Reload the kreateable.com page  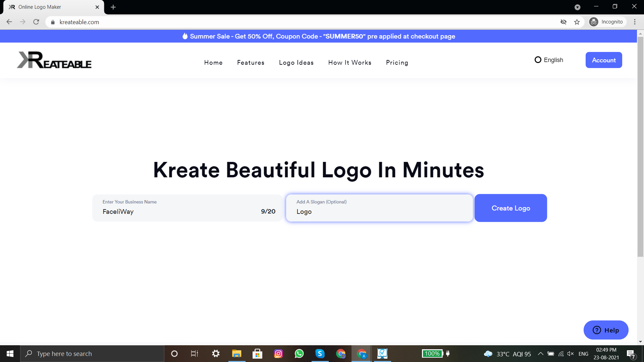tap(36, 22)
